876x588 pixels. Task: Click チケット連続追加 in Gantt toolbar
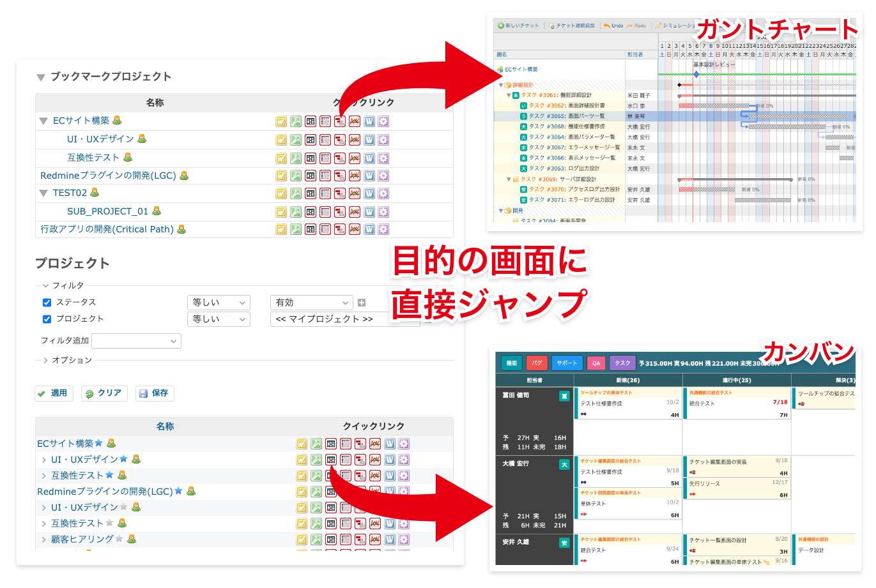[571, 26]
